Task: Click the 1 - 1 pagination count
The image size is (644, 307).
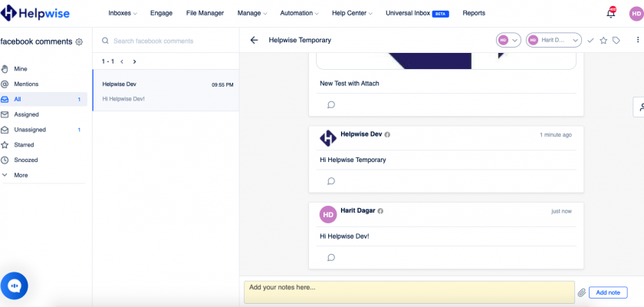Action: [x=108, y=61]
